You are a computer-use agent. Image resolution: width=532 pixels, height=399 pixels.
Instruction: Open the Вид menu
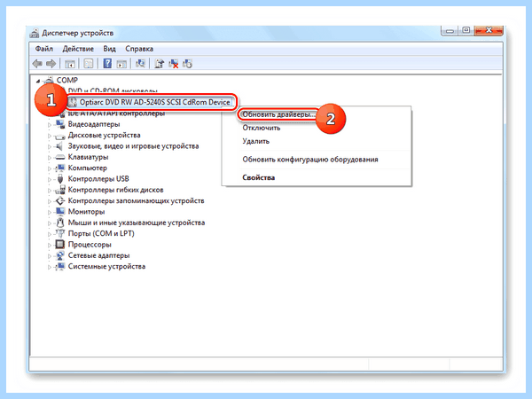click(x=110, y=49)
